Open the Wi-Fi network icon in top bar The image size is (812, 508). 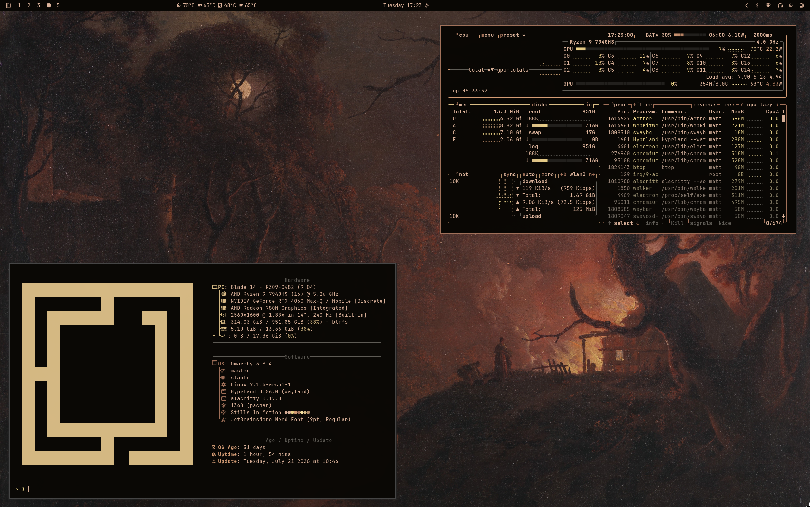click(x=768, y=5)
